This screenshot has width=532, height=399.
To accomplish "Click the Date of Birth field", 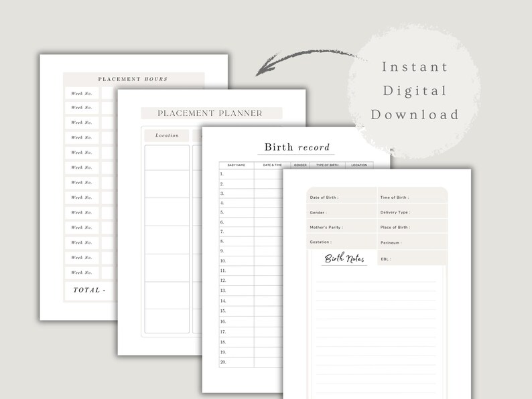I will [342, 195].
